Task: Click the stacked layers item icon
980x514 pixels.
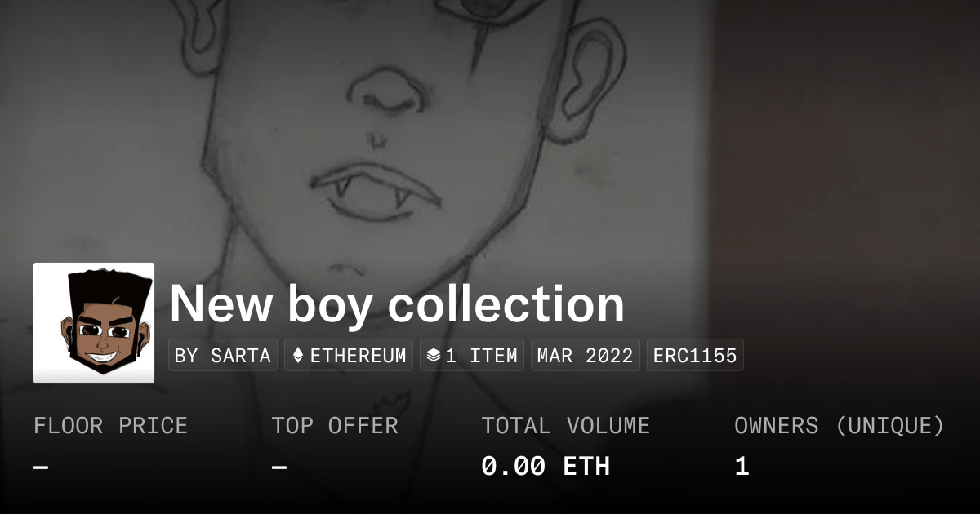Action: tap(434, 356)
